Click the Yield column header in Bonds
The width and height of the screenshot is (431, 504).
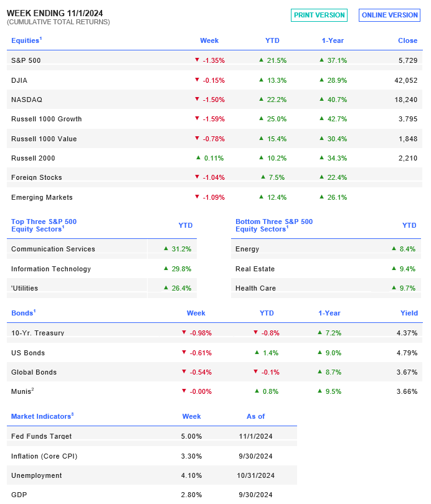click(409, 313)
